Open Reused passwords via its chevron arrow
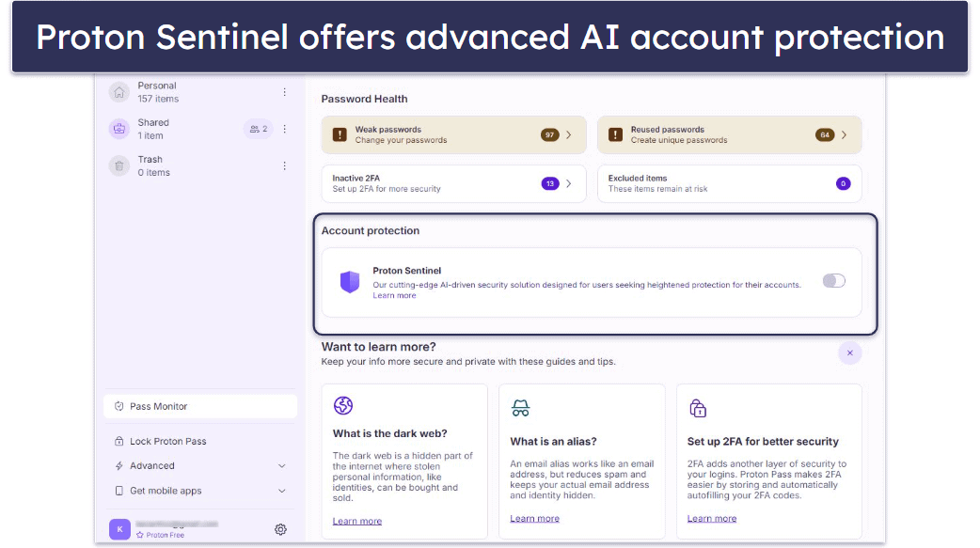The width and height of the screenshot is (980, 548). click(844, 134)
